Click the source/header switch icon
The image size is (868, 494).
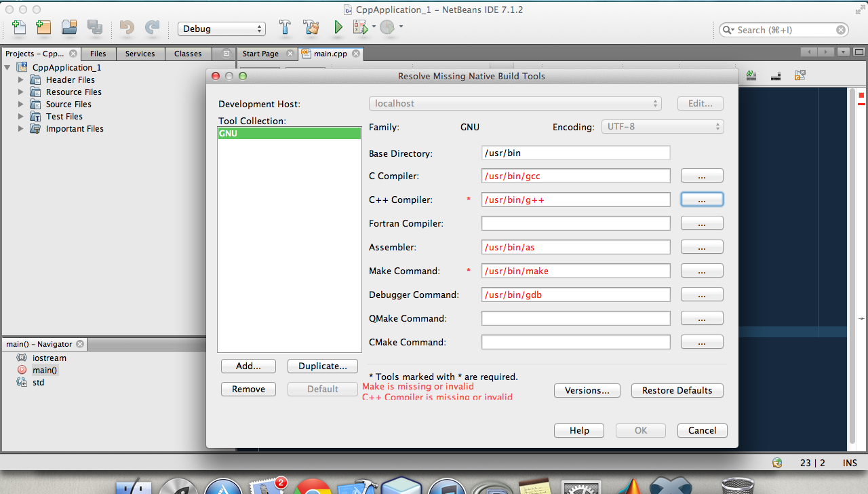800,76
